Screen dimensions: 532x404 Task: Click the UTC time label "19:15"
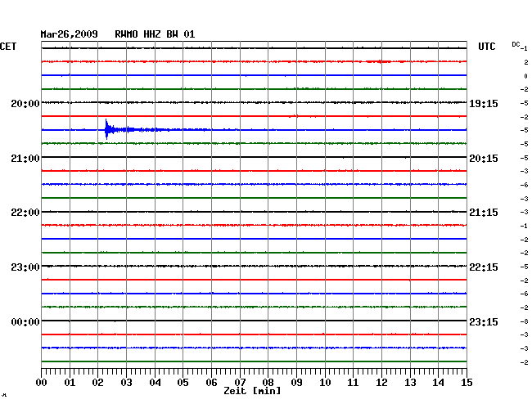[484, 103]
